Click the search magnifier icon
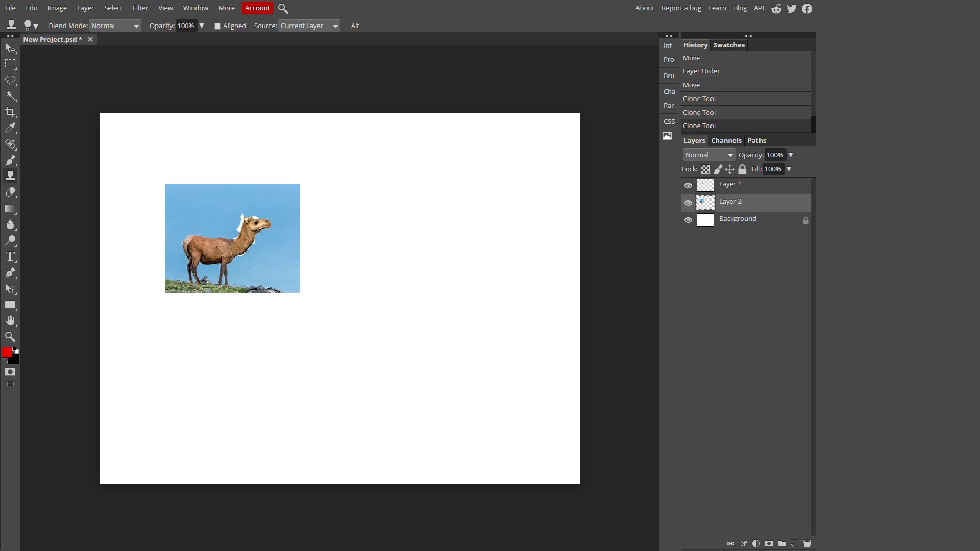 click(x=283, y=8)
